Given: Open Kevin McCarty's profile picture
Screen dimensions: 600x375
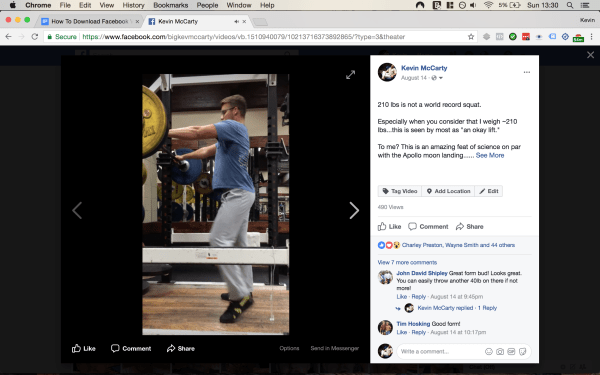Looking at the screenshot, I should coord(387,72).
